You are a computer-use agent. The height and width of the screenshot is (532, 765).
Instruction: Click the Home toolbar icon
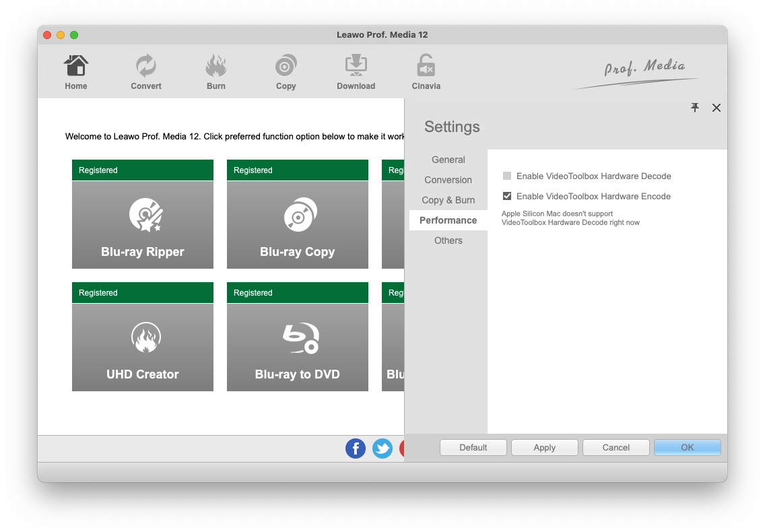pyautogui.click(x=76, y=67)
